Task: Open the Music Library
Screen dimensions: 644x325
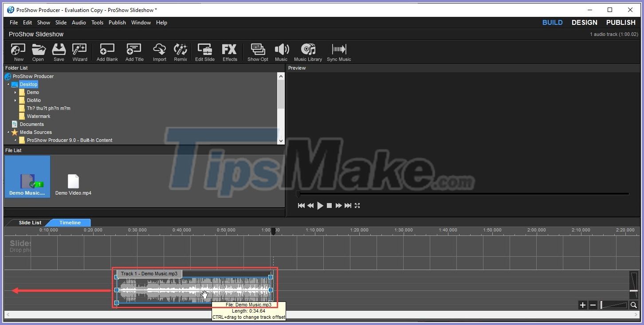Action: pos(308,52)
